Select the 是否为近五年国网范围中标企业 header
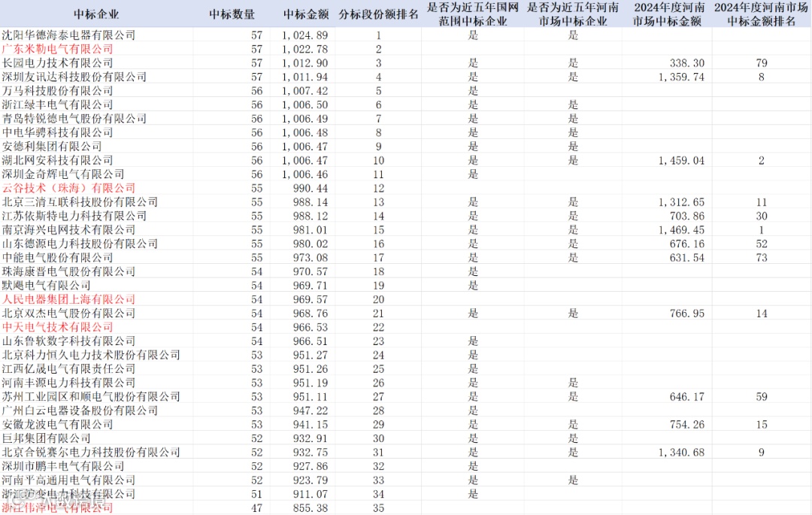 pos(473,14)
